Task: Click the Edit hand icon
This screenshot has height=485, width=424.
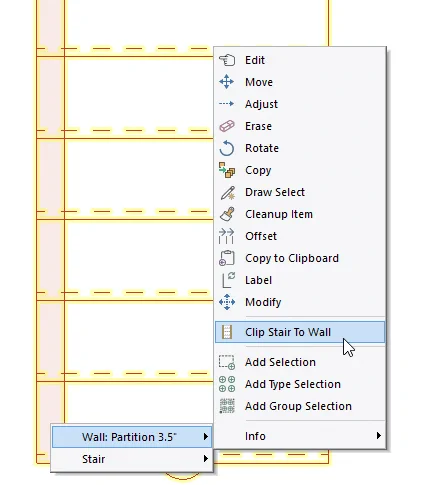Action: [x=227, y=60]
